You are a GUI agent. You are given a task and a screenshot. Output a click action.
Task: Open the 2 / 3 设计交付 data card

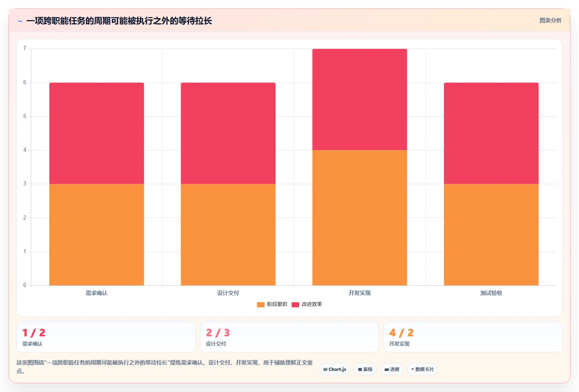289,337
